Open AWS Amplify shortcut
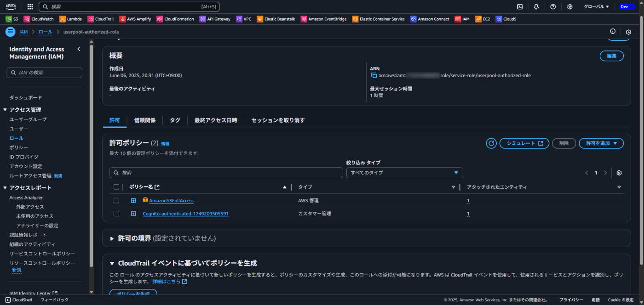Screen dimensions: 644x305 click(x=136, y=19)
